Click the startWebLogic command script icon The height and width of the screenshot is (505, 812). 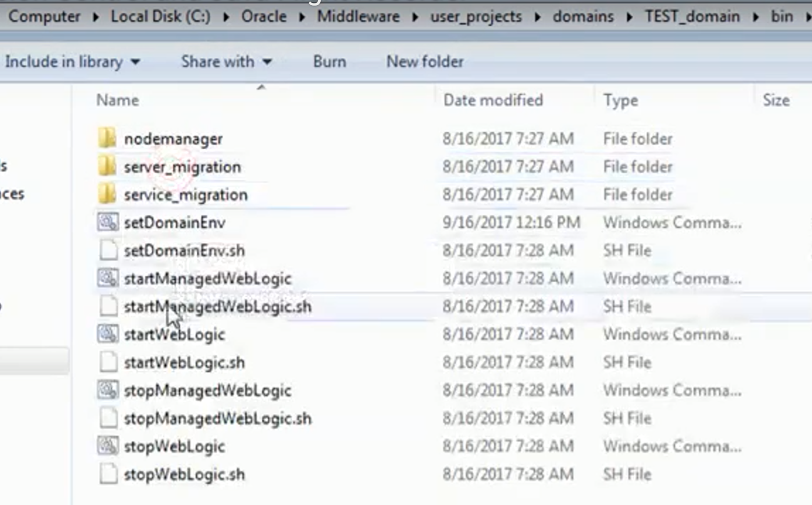point(108,334)
